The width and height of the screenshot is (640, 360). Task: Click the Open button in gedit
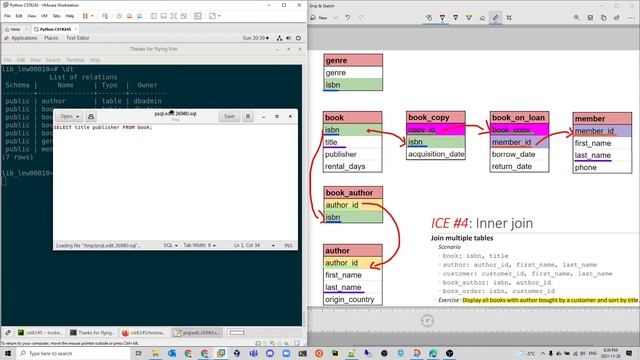pos(69,116)
